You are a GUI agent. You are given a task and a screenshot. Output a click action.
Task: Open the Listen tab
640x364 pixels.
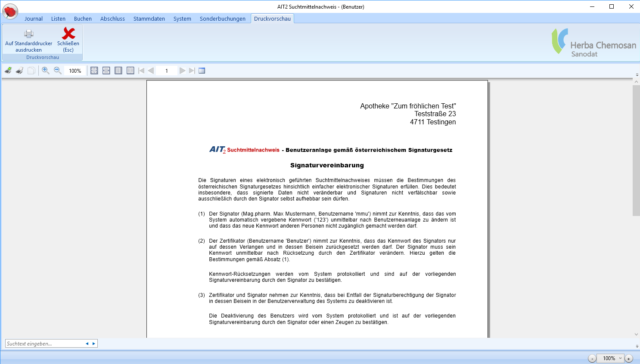58,19
